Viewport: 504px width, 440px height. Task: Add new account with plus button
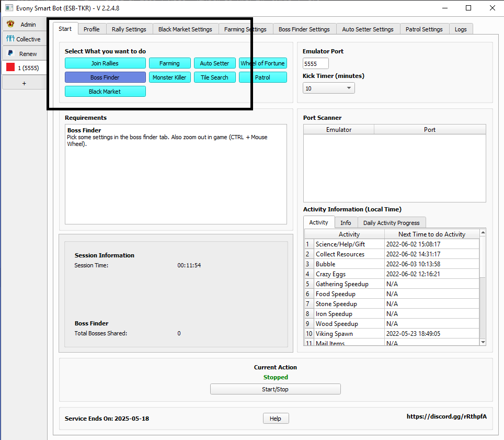(x=24, y=83)
